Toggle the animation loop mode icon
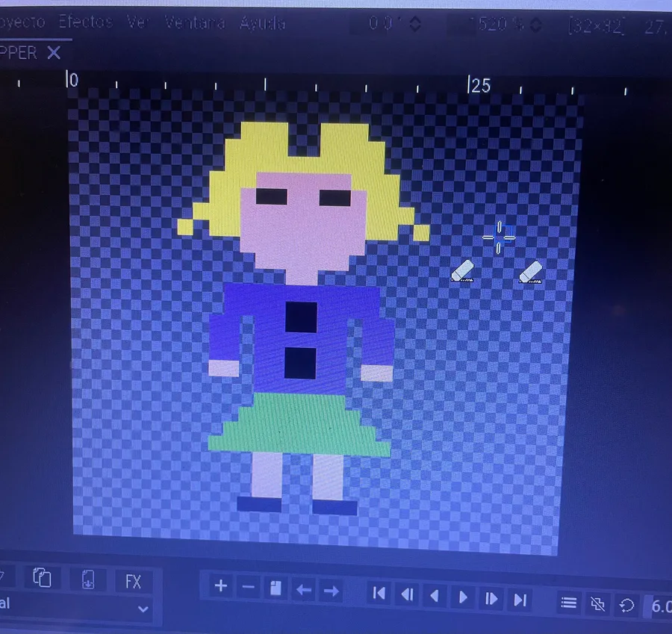This screenshot has width=672, height=634. 626,605
